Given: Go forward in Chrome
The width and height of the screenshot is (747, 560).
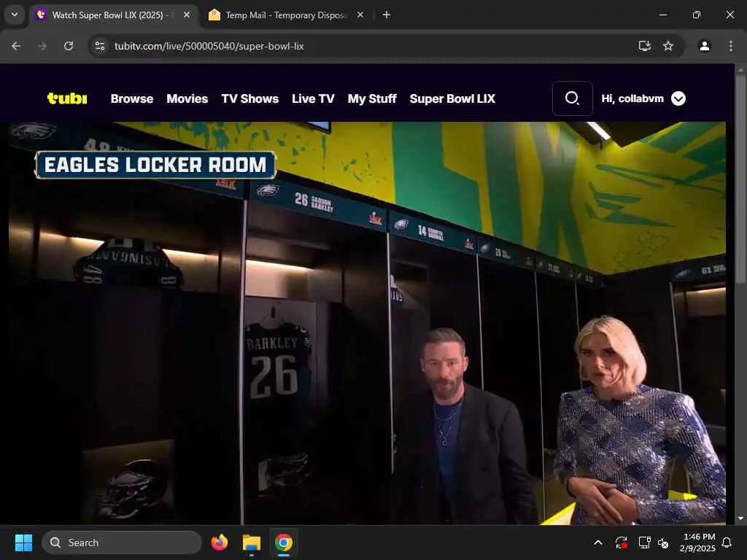Looking at the screenshot, I should tap(42, 46).
